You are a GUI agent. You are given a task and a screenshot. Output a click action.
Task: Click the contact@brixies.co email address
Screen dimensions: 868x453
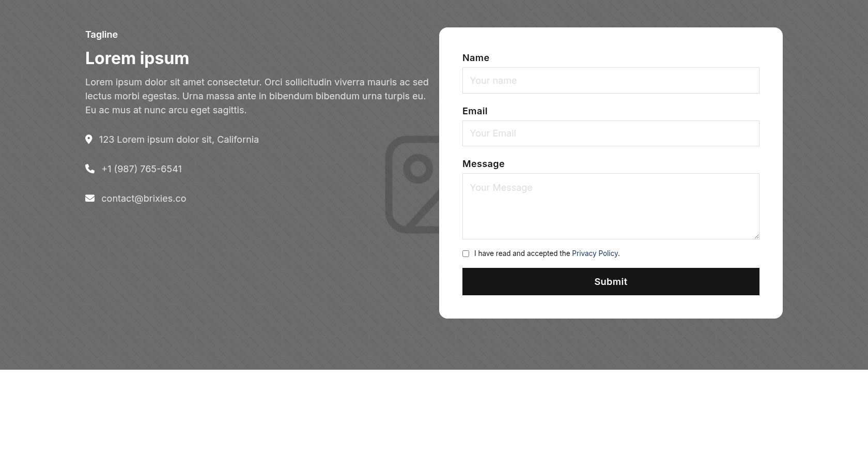pyautogui.click(x=144, y=199)
